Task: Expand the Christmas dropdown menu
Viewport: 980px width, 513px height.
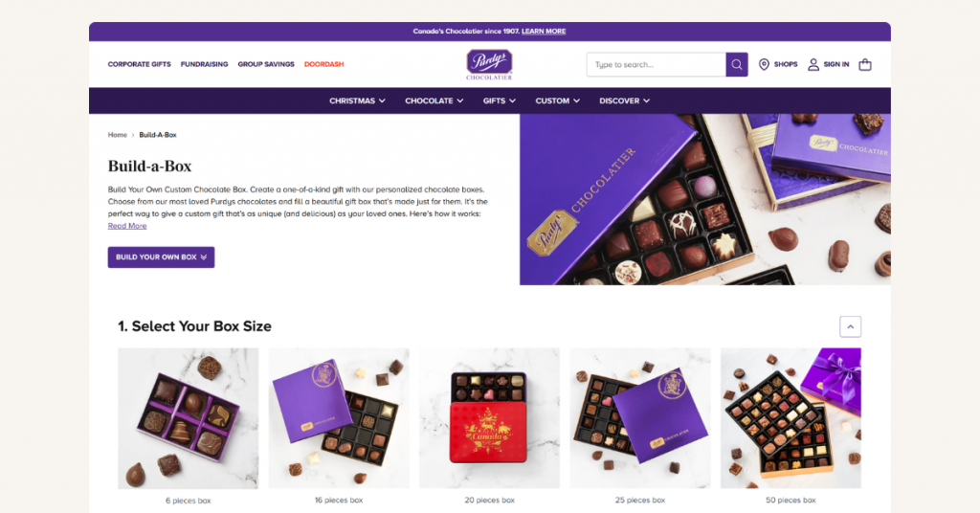Action: (x=357, y=100)
